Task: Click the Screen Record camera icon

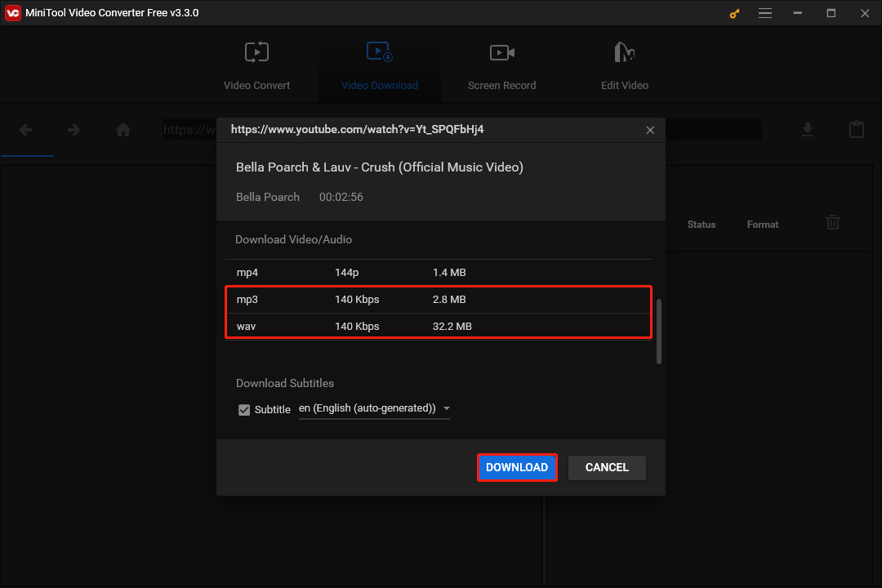Action: [501, 53]
